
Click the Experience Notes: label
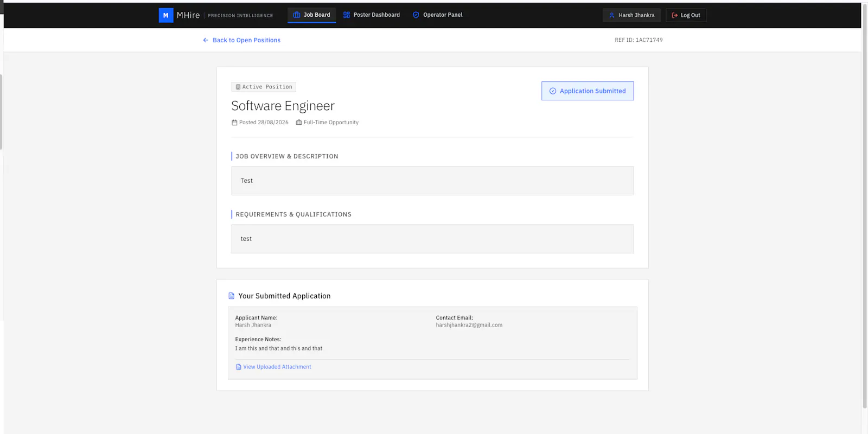point(258,340)
